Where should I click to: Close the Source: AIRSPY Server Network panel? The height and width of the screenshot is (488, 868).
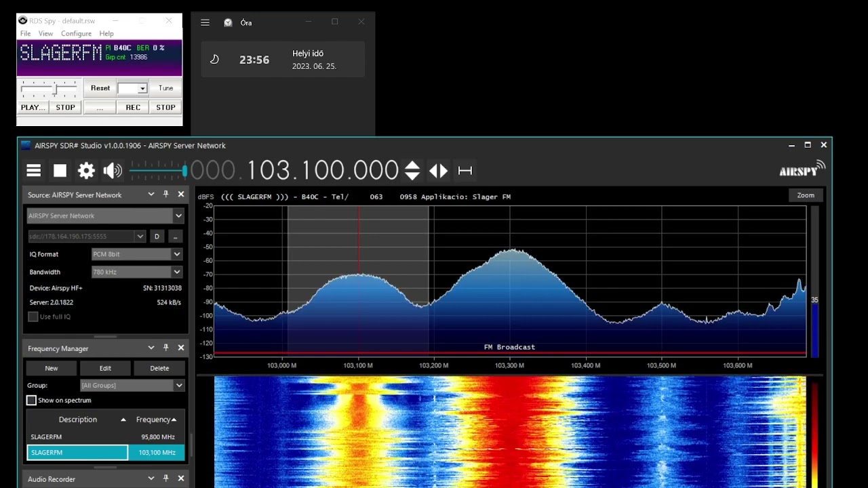click(181, 195)
